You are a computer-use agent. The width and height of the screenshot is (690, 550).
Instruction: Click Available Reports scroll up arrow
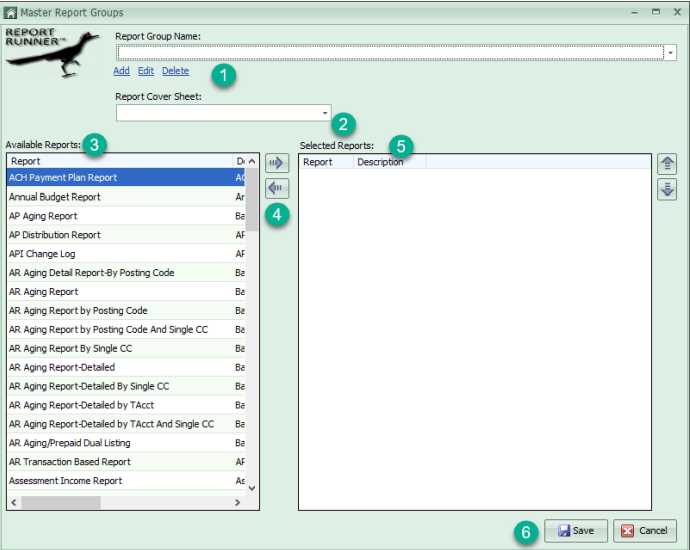click(x=252, y=161)
